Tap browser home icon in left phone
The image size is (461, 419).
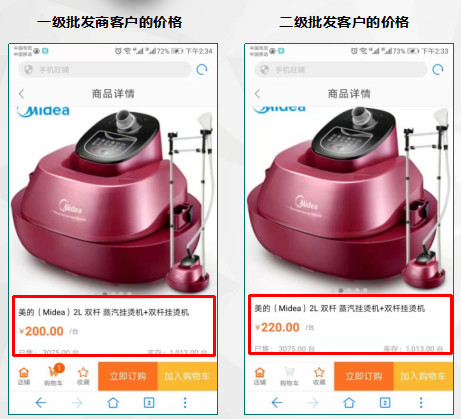pos(113,403)
